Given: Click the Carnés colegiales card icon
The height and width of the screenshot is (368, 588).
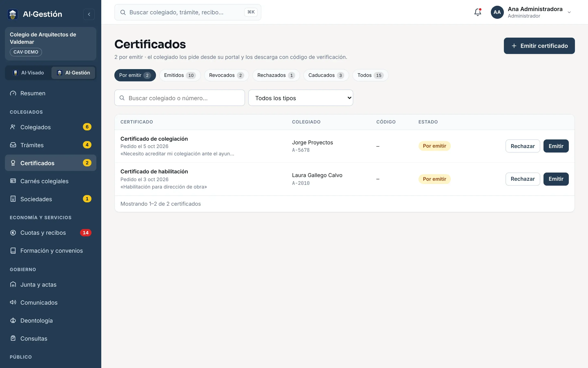Looking at the screenshot, I should point(13,181).
